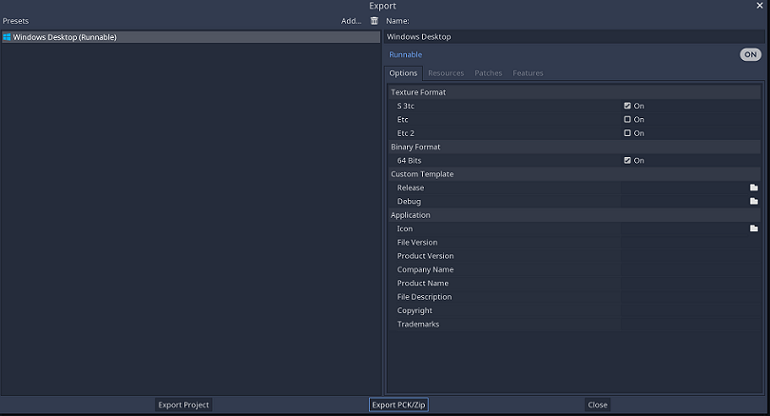
Task: Click the S 3tc label
Action: (x=406, y=106)
